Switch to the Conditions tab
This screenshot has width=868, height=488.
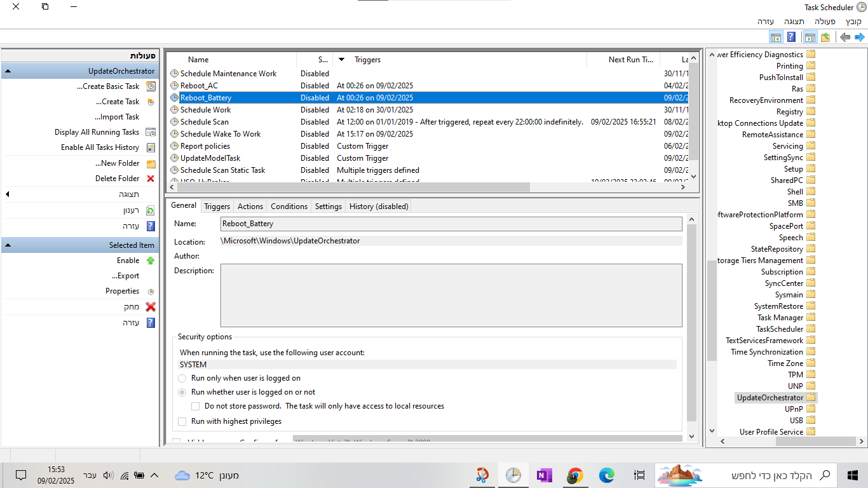click(289, 207)
